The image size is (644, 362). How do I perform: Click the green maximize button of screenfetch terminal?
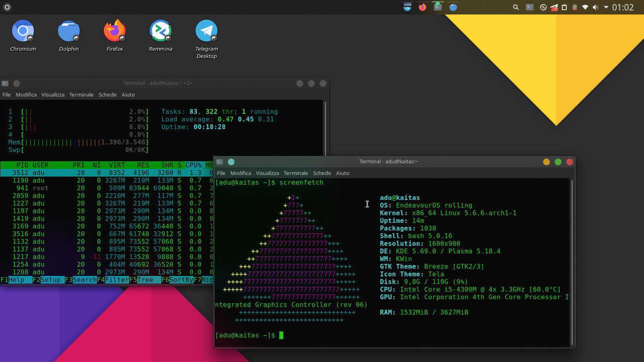pos(558,162)
